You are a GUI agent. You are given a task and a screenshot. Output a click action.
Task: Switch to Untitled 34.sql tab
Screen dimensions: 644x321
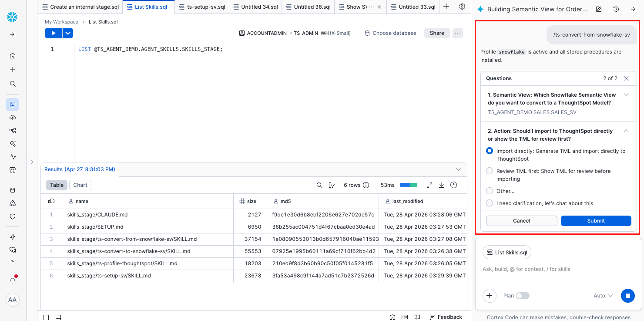point(255,7)
